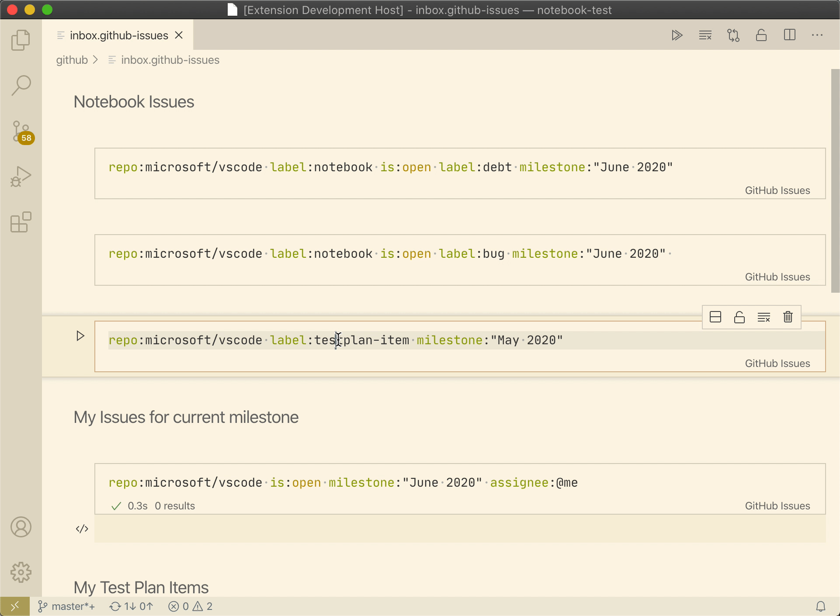Open the split editor icon
This screenshot has width=840, height=616.
[789, 35]
